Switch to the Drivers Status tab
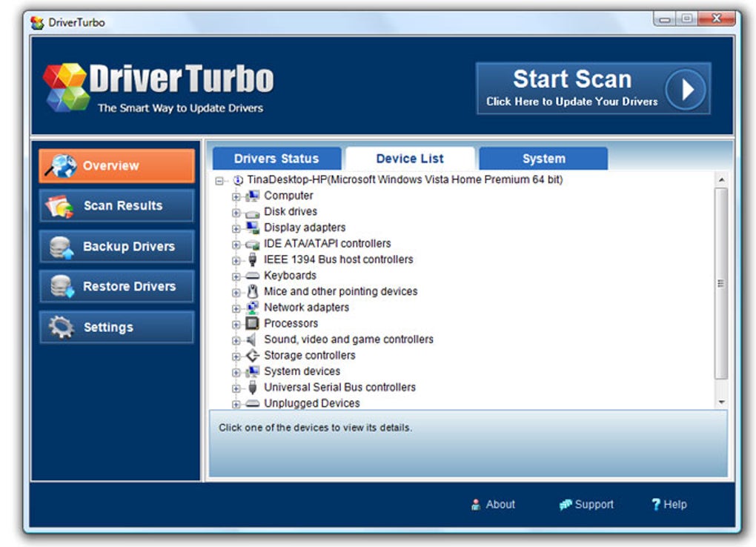Viewport: 756px width, 547px height. coord(276,159)
